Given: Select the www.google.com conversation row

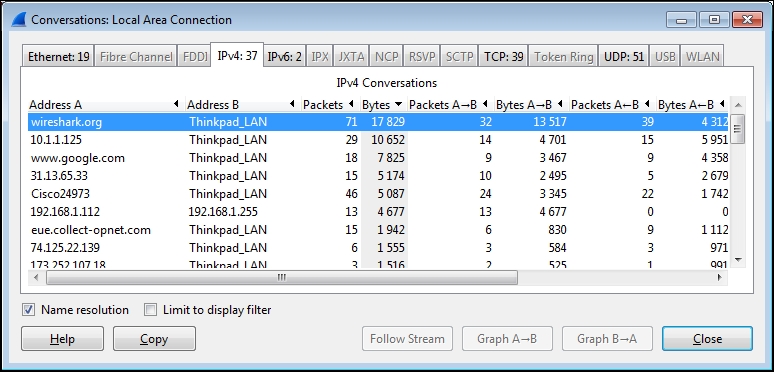Looking at the screenshot, I should [379, 158].
